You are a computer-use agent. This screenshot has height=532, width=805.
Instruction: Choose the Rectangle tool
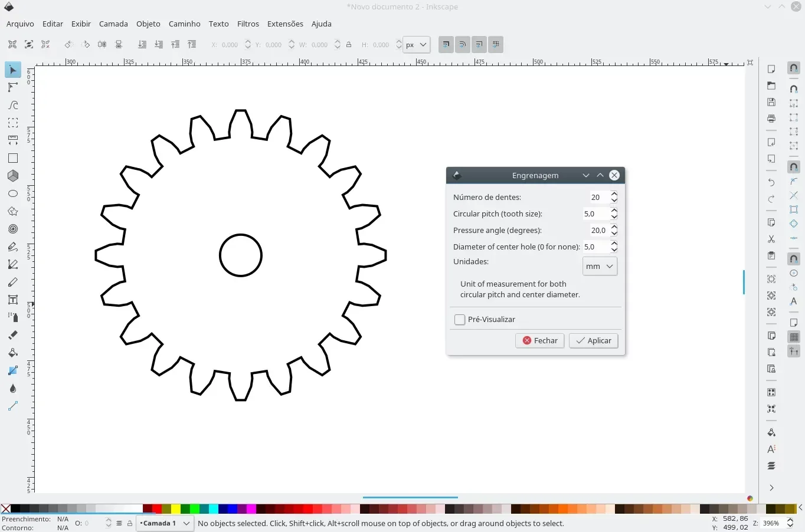[x=12, y=158]
